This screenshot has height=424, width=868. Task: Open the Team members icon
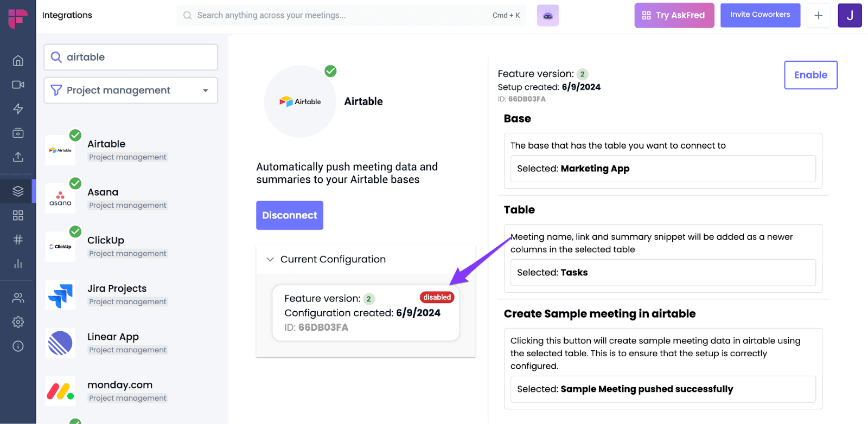[x=18, y=298]
